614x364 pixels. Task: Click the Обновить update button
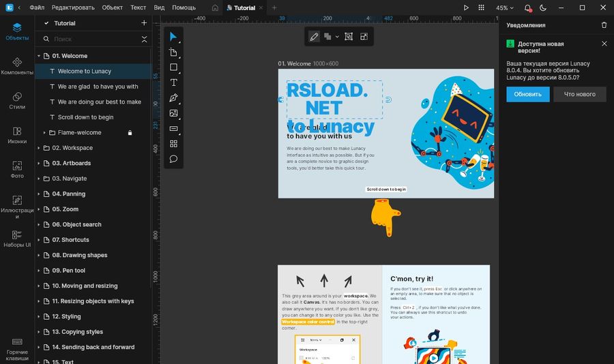(x=527, y=94)
